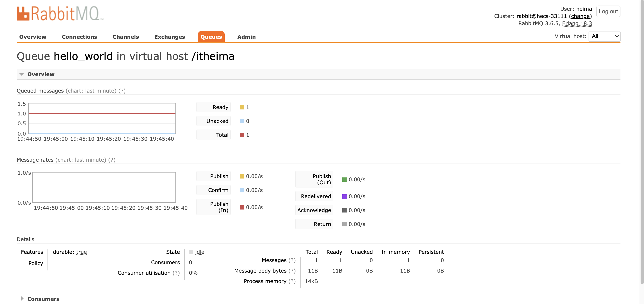Switch to the Exchanges tab
644x304 pixels.
pyautogui.click(x=169, y=37)
